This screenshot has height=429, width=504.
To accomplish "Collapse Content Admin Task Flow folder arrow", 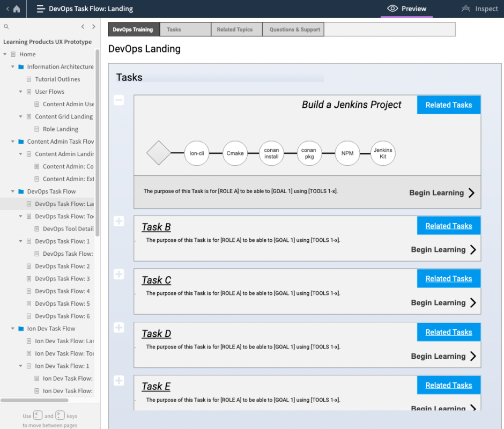I will (x=12, y=142).
